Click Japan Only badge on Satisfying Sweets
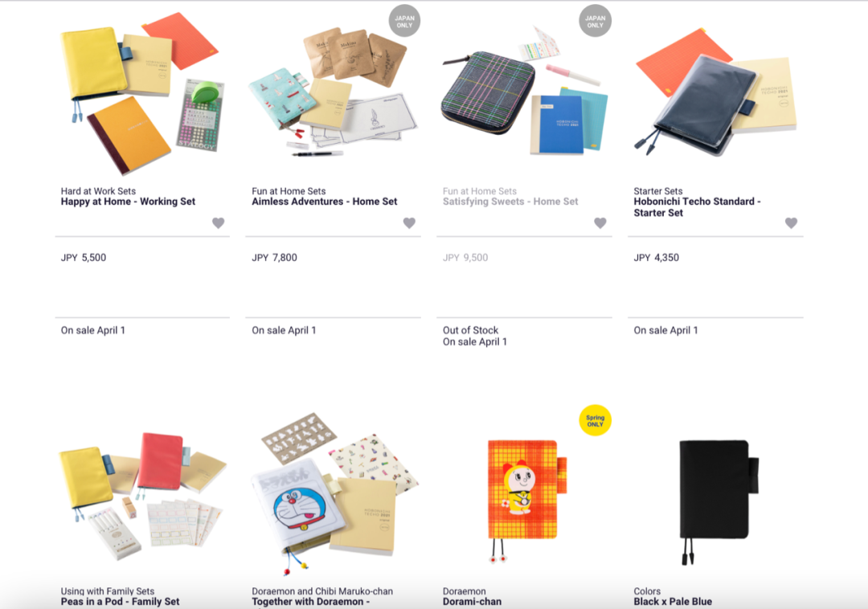The height and width of the screenshot is (609, 868). click(595, 21)
